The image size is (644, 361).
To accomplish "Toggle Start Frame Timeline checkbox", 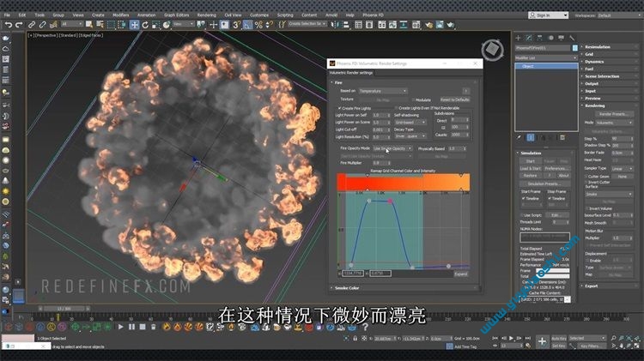I will [x=523, y=199].
